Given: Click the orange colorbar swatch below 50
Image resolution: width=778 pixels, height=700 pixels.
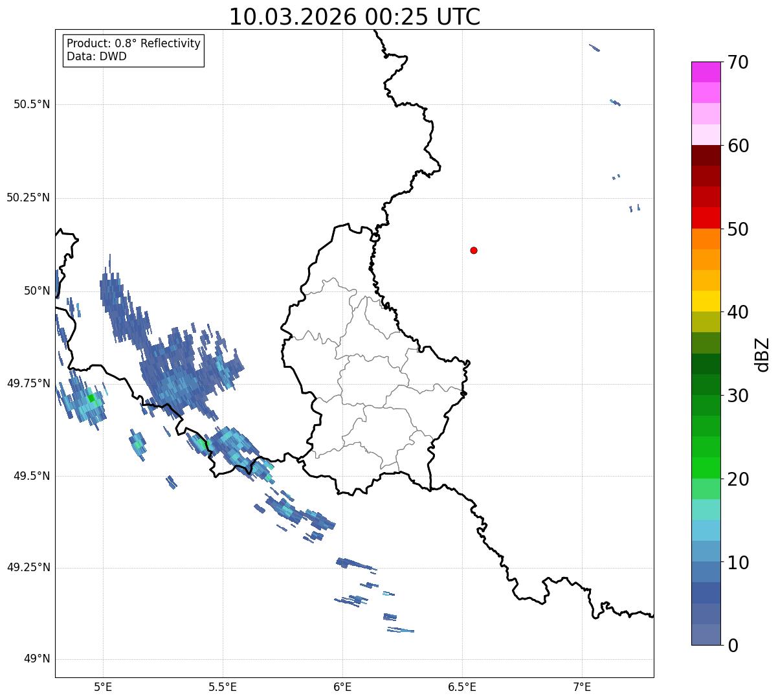Looking at the screenshot, I should [706, 239].
